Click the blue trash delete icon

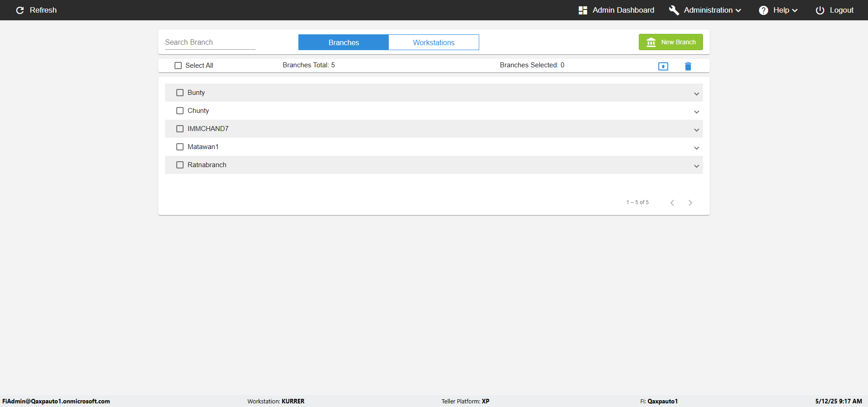(688, 66)
